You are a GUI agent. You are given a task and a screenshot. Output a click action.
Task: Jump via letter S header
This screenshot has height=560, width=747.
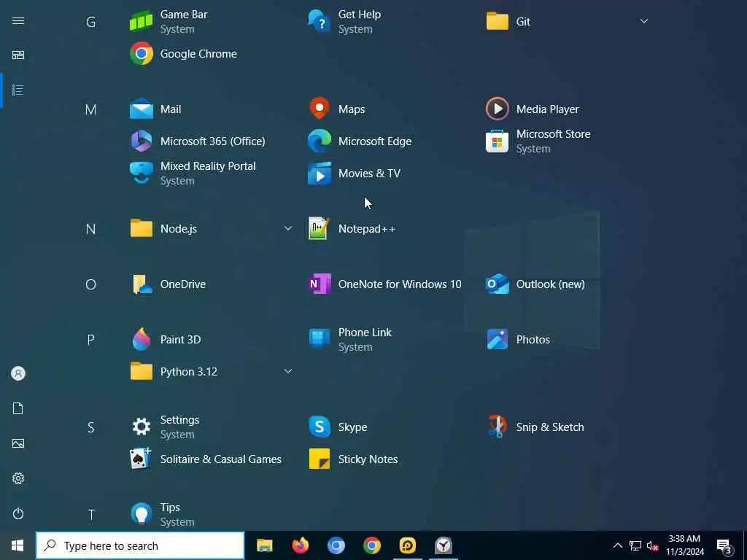[x=90, y=427]
